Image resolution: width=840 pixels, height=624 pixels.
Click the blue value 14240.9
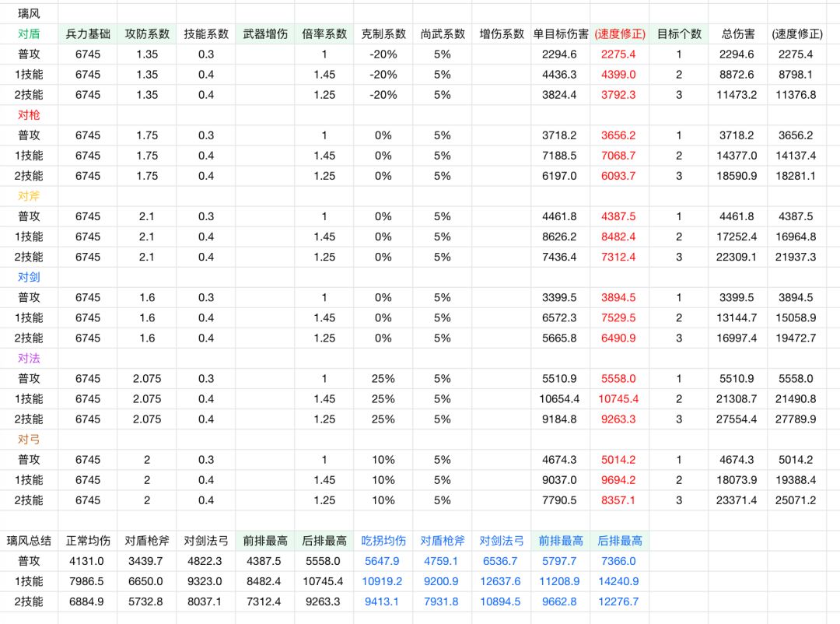click(x=618, y=582)
